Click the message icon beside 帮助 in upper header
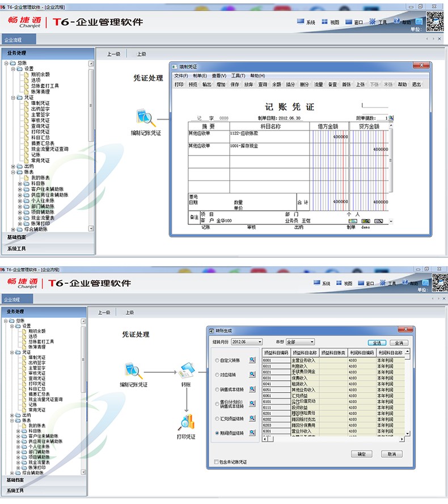448x504 pixels. (419, 22)
